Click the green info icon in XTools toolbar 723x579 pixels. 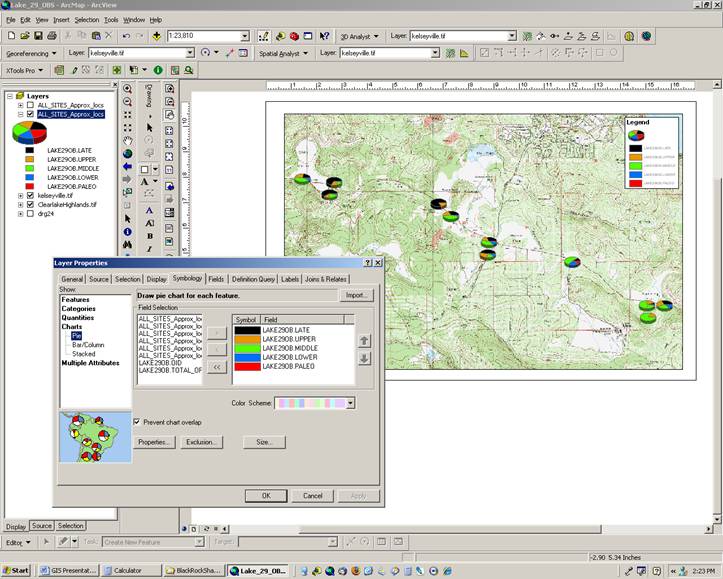coord(158,70)
